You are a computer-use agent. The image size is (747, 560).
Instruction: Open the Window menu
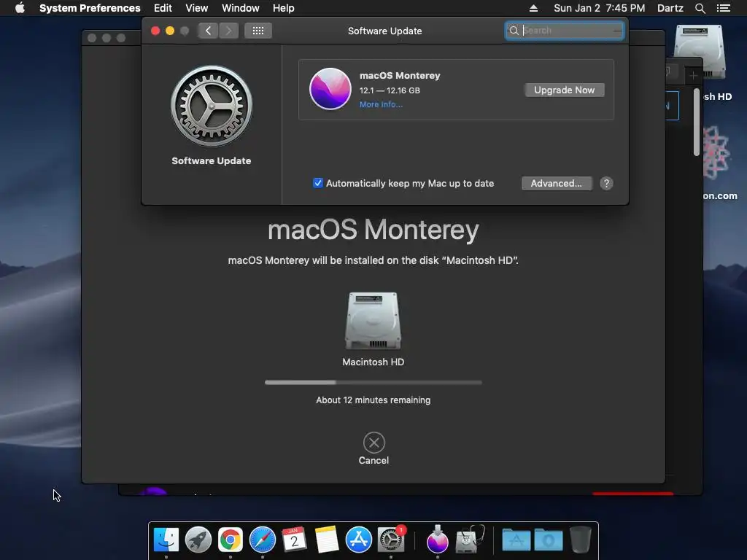tap(240, 8)
